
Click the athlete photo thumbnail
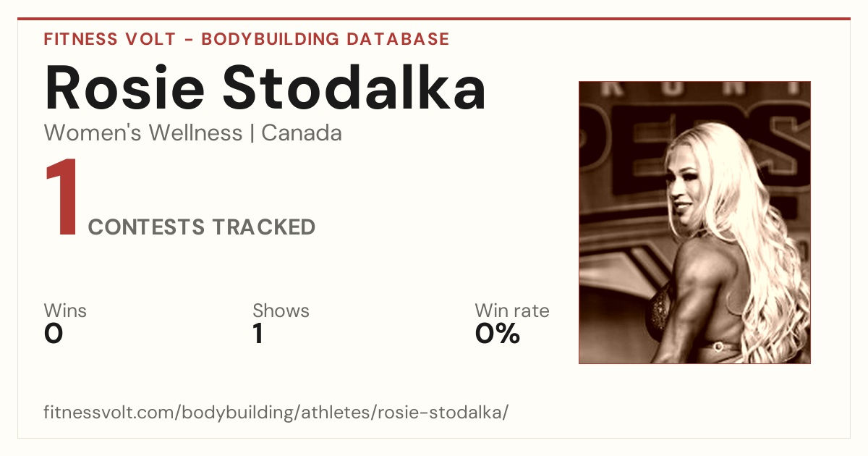pyautogui.click(x=694, y=222)
